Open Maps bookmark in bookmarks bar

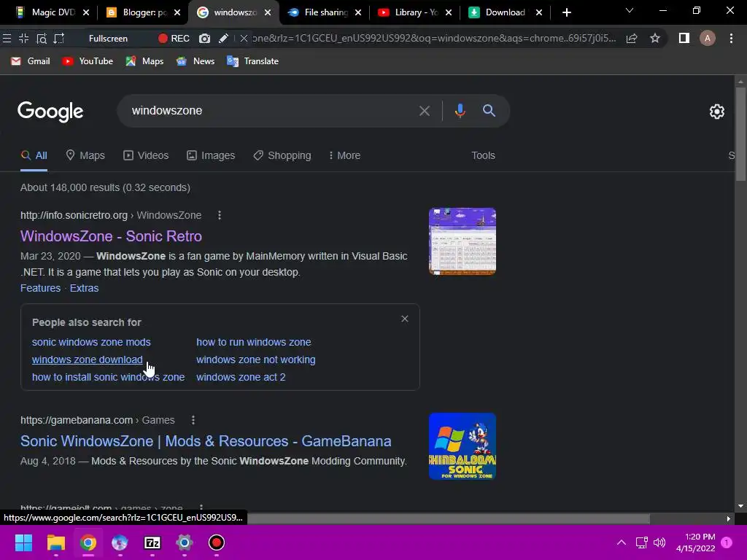[144, 61]
